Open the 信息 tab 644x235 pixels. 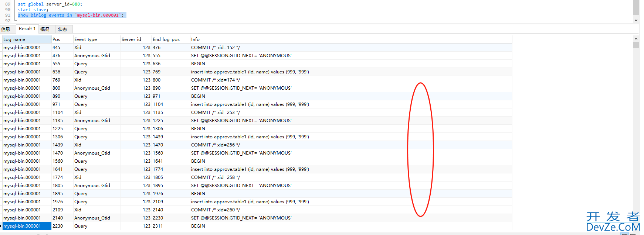(6, 29)
